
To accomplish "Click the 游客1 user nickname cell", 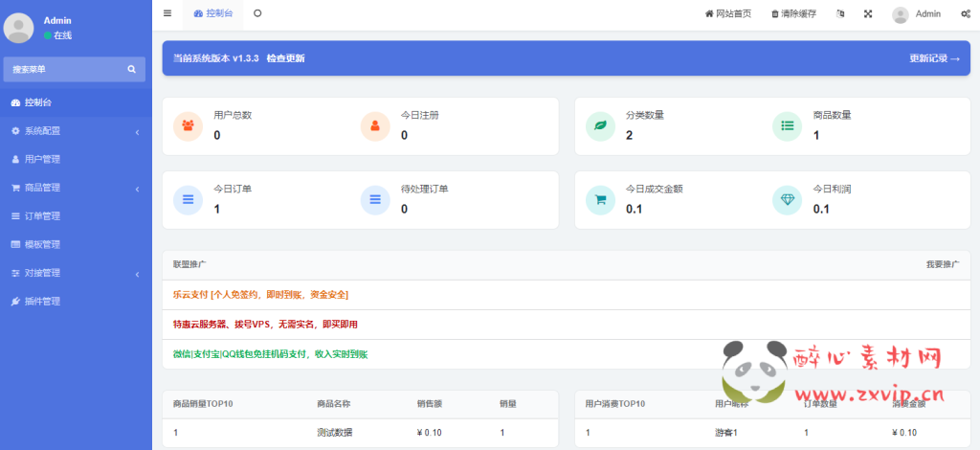I will click(726, 433).
